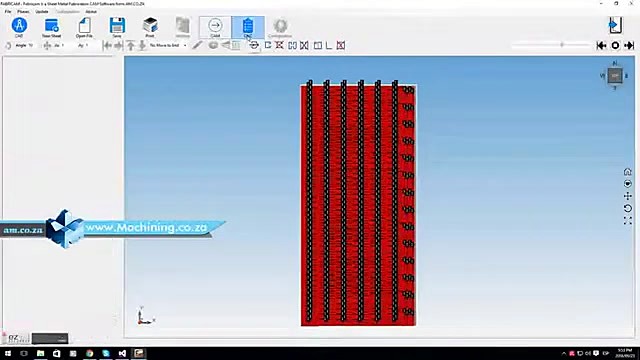Open the greyed Configuration gear
This screenshot has height=360, width=640.
[x=280, y=27]
